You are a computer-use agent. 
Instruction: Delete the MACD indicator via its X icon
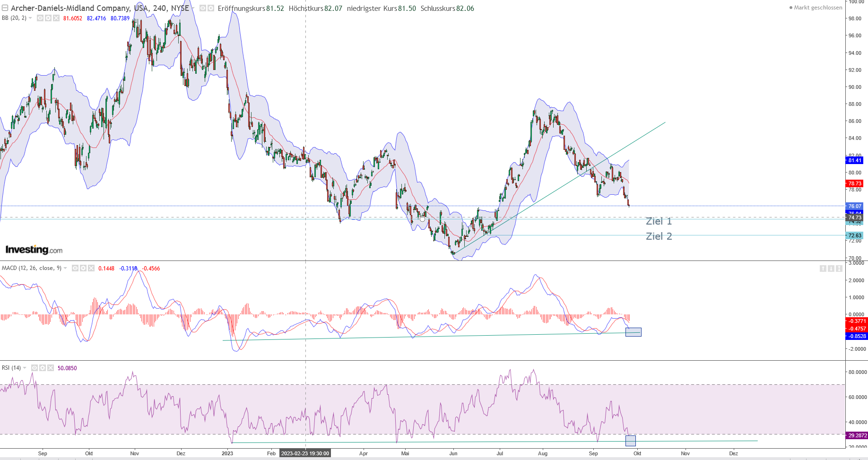tap(91, 268)
